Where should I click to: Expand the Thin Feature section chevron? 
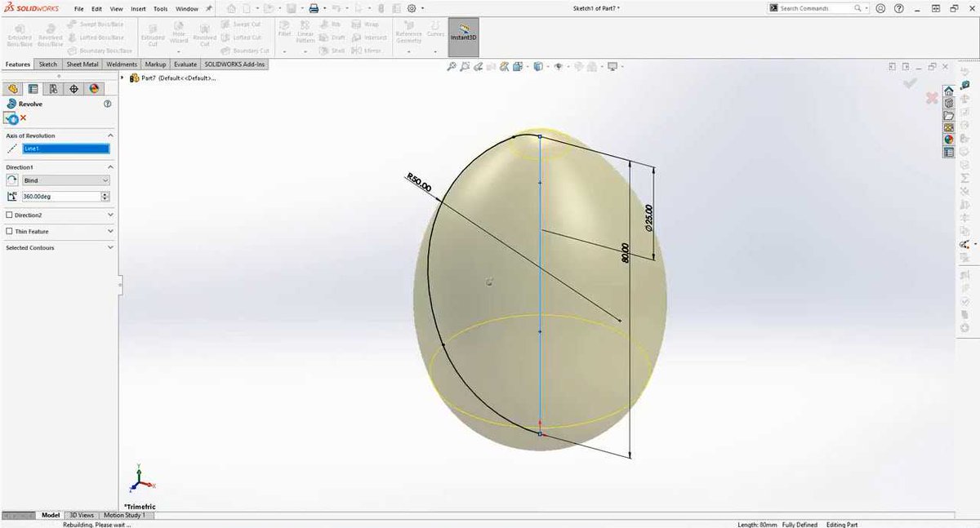tap(110, 232)
